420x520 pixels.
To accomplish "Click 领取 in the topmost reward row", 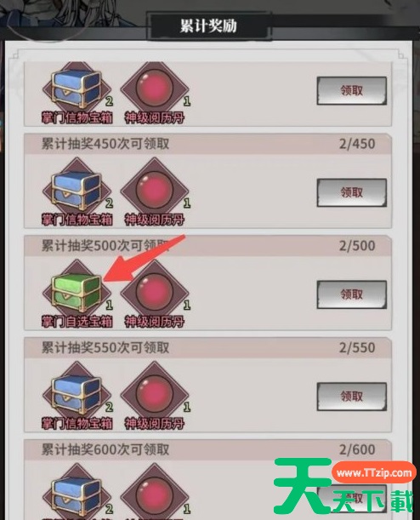I will 352,91.
